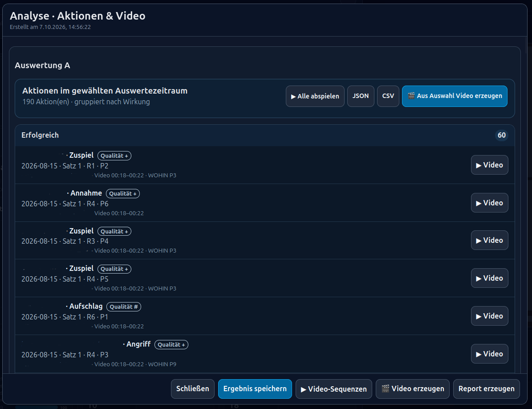Play video for Aufschlag R6 P1 action

[x=489, y=316]
